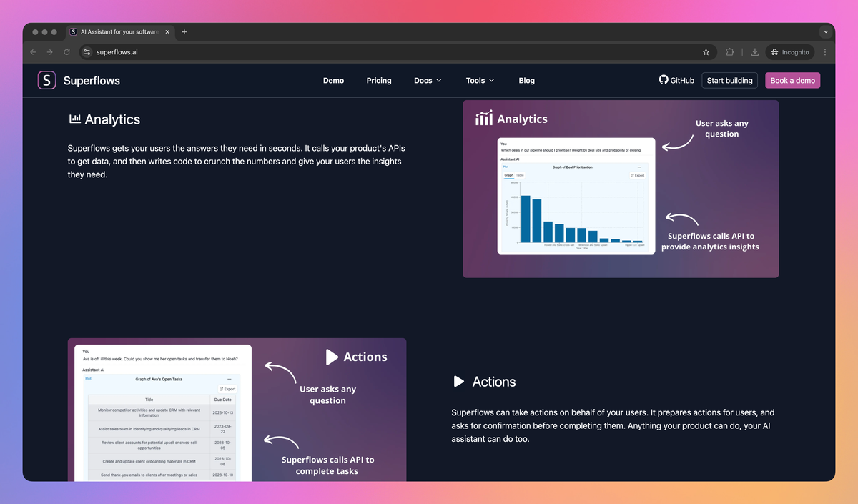Click the superflows.ai address bar
Screen dimensions: 858x504
click(x=397, y=52)
